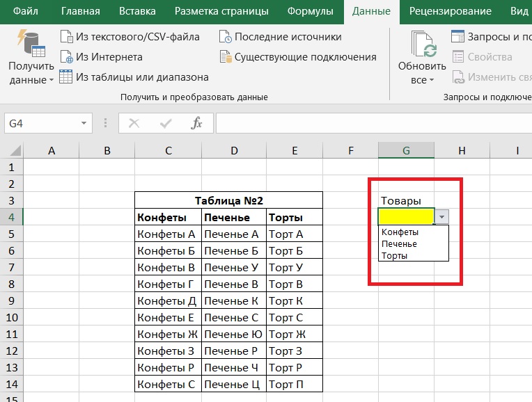Image resolution: width=532 pixels, height=402 pixels.
Task: Click into the formula bar field
Action: (374, 123)
